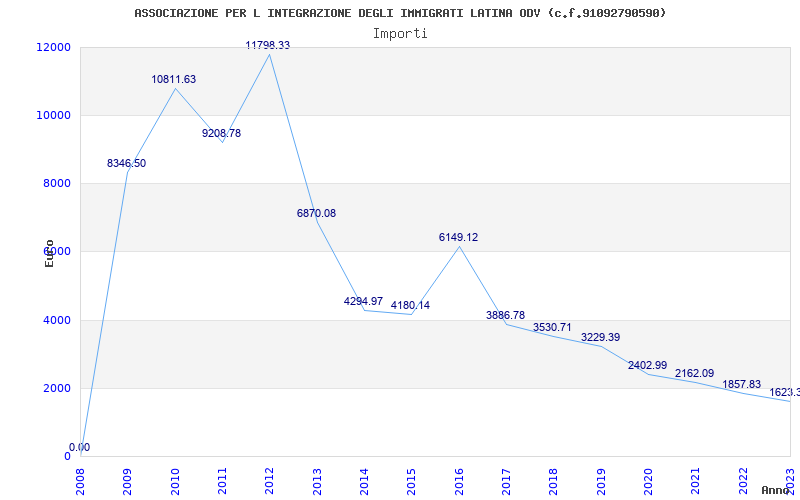This screenshot has width=800, height=500.
Task: Click the x-axis year label 2019
Action: tap(601, 481)
